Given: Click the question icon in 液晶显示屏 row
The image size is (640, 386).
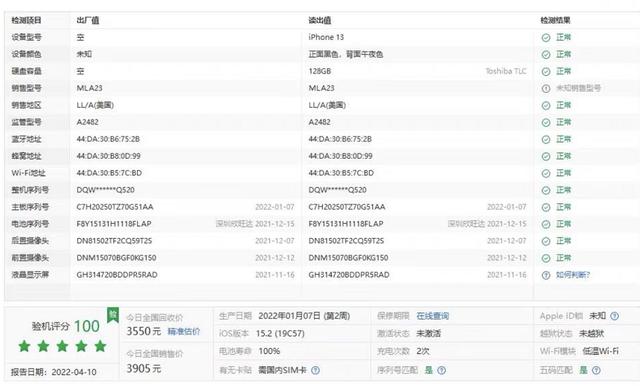Looking at the screenshot, I should click(546, 275).
